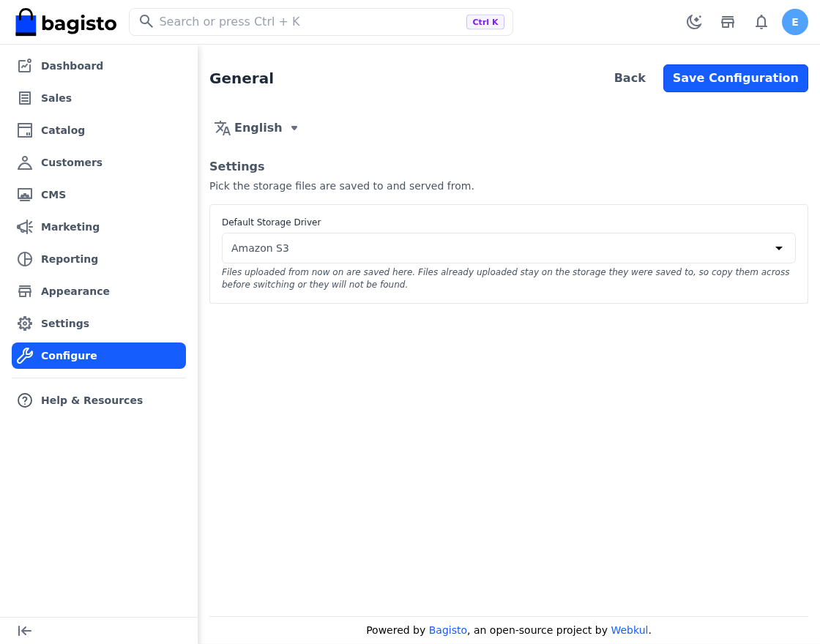The image size is (820, 644).
Task: Collapse the sidebar with arrow icon
Action: click(25, 631)
